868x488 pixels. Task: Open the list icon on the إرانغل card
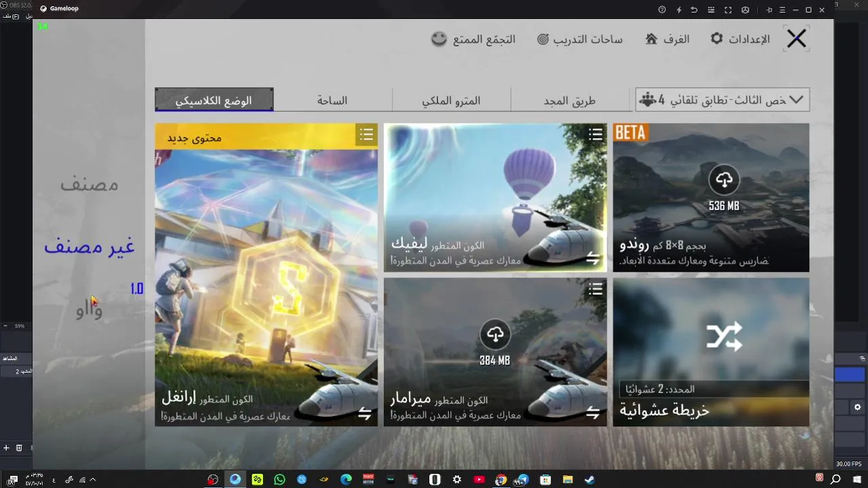tap(366, 135)
